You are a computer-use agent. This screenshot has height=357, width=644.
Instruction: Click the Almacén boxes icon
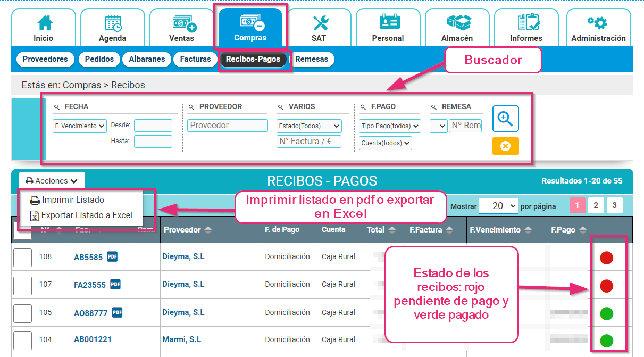coord(457,23)
